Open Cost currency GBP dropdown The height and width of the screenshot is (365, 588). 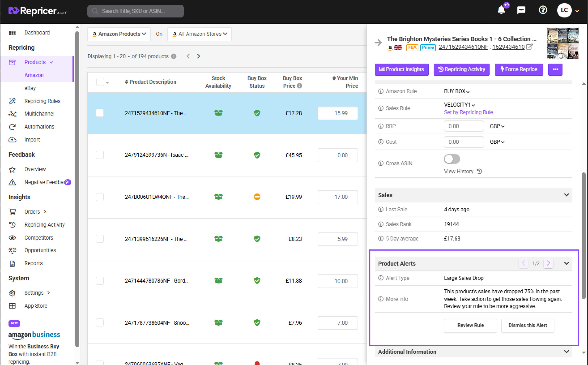coord(497,142)
